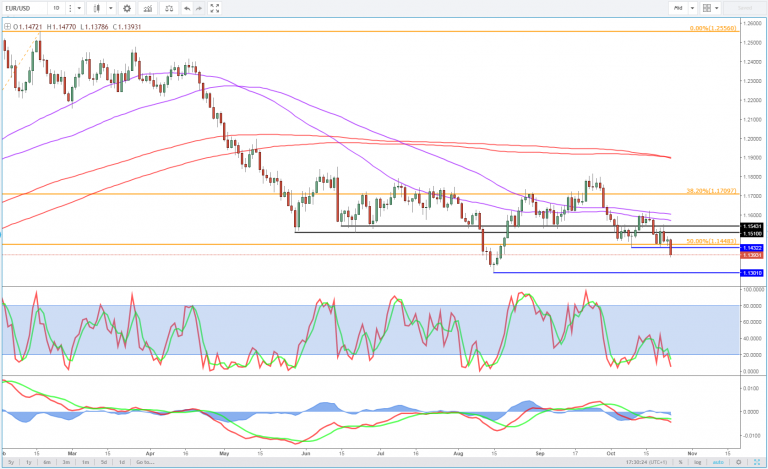Click the 1.19000 price axis label
Viewport: 768px width, 469px height.
click(x=752, y=158)
